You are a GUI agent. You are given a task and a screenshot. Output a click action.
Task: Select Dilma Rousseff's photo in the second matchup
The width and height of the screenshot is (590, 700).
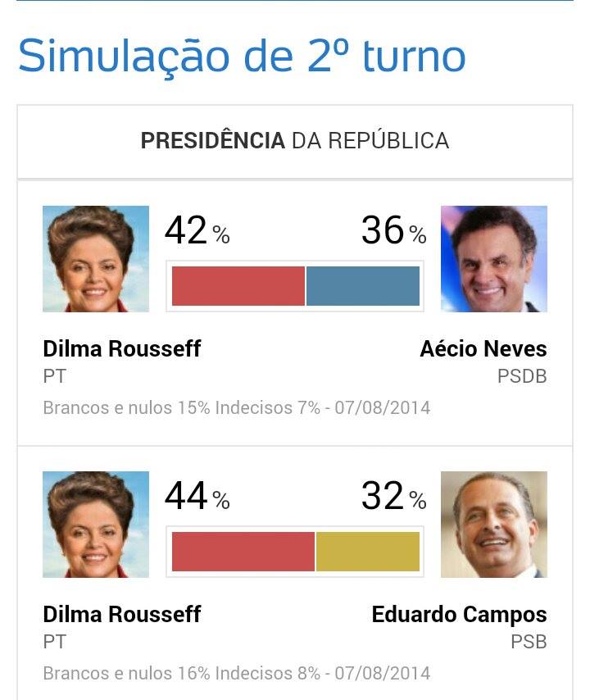pos(95,522)
